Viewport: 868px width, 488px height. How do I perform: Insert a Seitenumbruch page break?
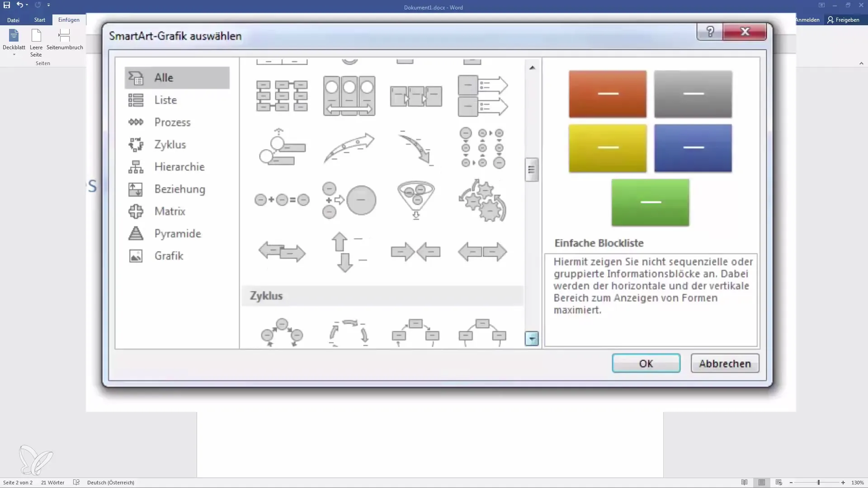[x=65, y=40]
